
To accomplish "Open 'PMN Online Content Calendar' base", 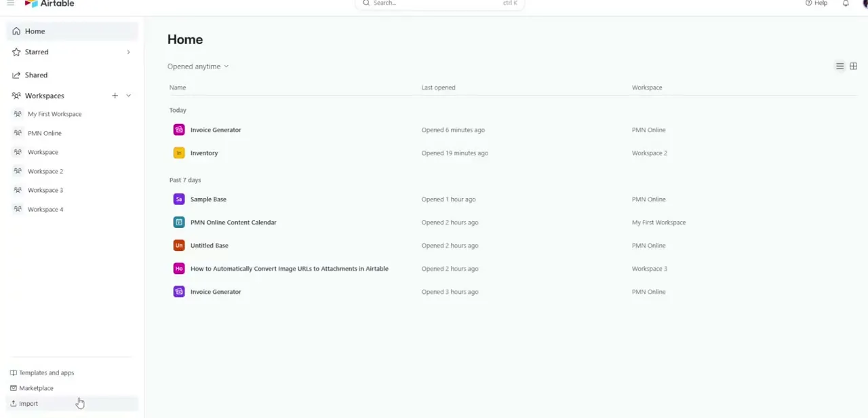I will (x=233, y=222).
